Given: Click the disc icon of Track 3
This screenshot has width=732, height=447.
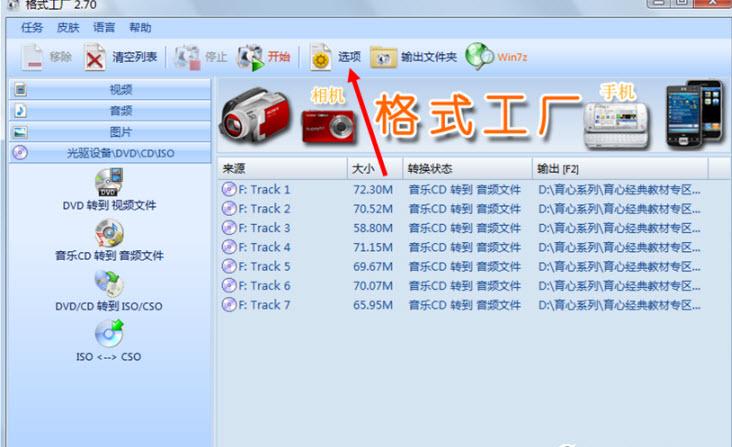Looking at the screenshot, I should coord(229,228).
